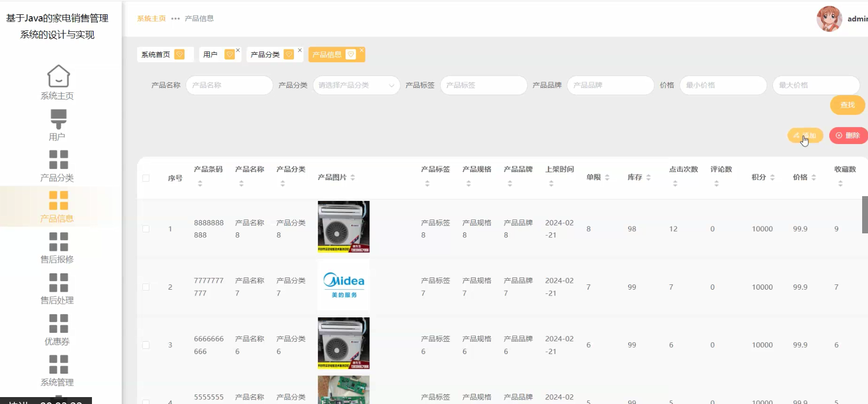Close the 产品信息 tab
Viewport: 868px width, 404px height.
pyautogui.click(x=361, y=50)
